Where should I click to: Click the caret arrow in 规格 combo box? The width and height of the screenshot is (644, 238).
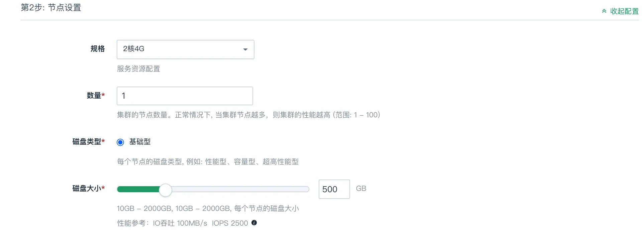245,49
